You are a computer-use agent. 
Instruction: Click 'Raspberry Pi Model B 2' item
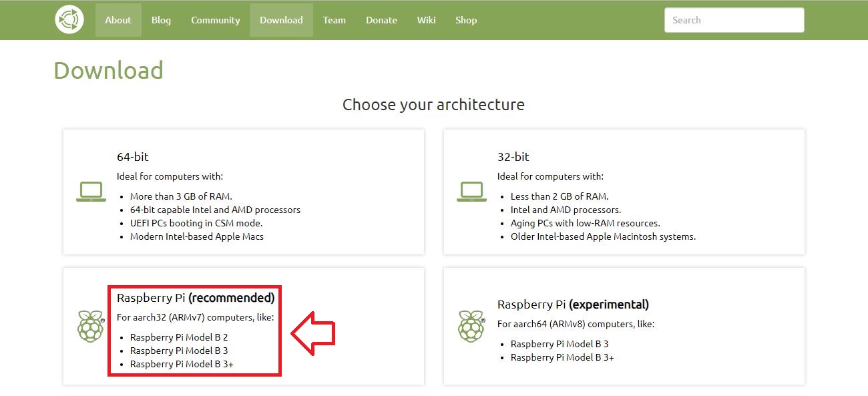click(179, 337)
